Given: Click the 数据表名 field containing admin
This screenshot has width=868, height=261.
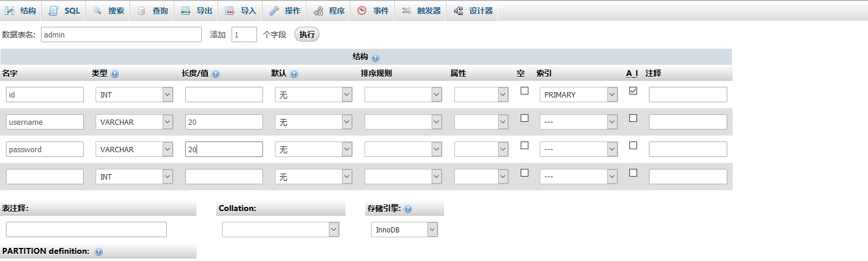Looking at the screenshot, I should click(121, 34).
